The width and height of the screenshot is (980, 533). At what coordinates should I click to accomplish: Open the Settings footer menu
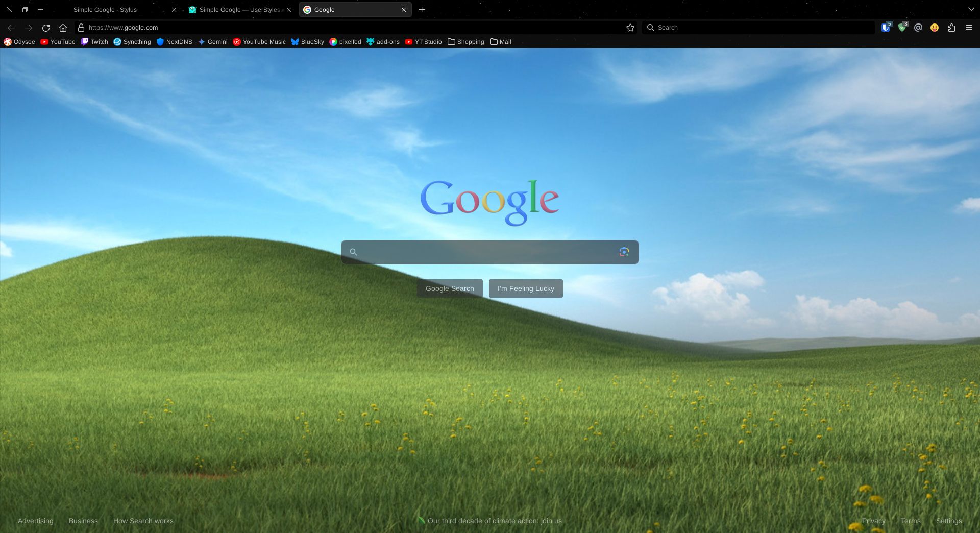tap(949, 521)
